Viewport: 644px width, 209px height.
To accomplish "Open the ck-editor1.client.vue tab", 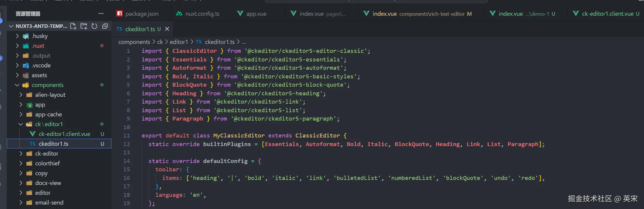I will (606, 14).
